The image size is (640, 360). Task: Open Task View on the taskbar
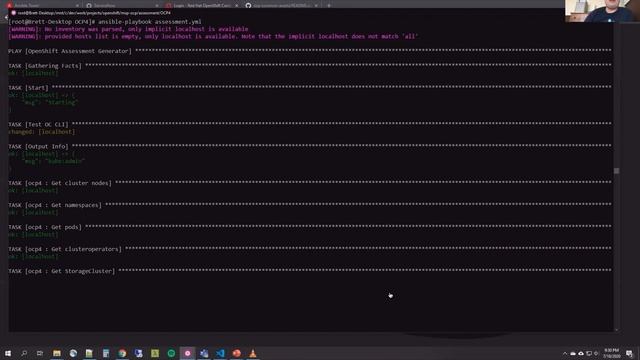pos(40,353)
